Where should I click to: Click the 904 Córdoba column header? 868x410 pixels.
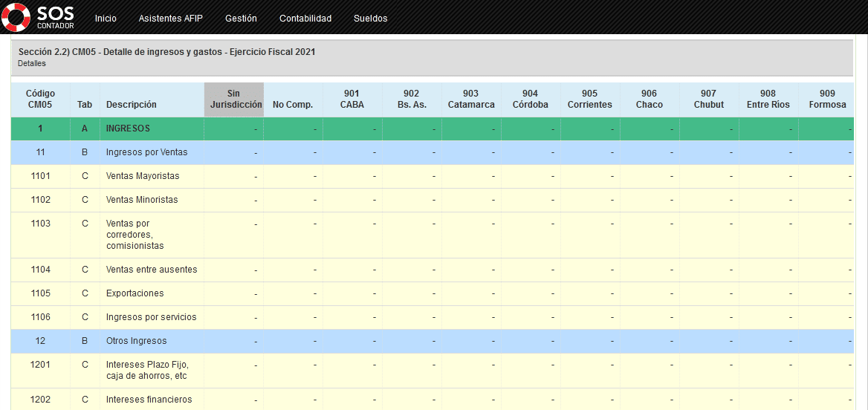coord(531,100)
